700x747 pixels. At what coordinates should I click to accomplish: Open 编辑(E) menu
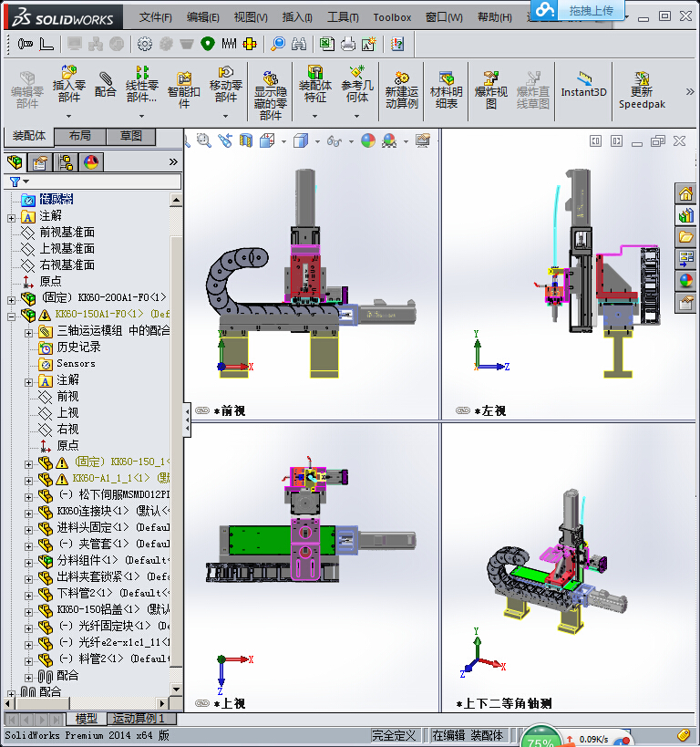point(203,17)
